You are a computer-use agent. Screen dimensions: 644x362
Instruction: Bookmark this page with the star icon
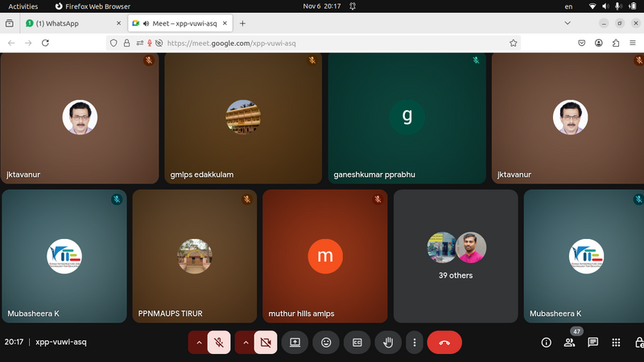tap(513, 43)
